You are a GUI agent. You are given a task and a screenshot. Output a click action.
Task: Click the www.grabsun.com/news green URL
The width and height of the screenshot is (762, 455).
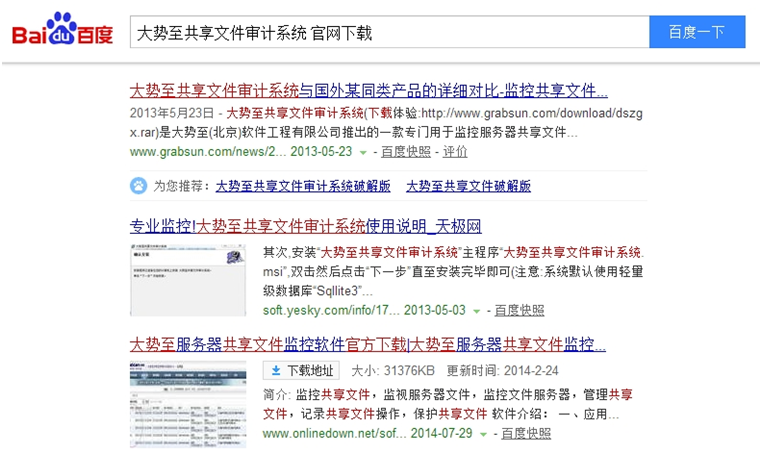pos(207,152)
